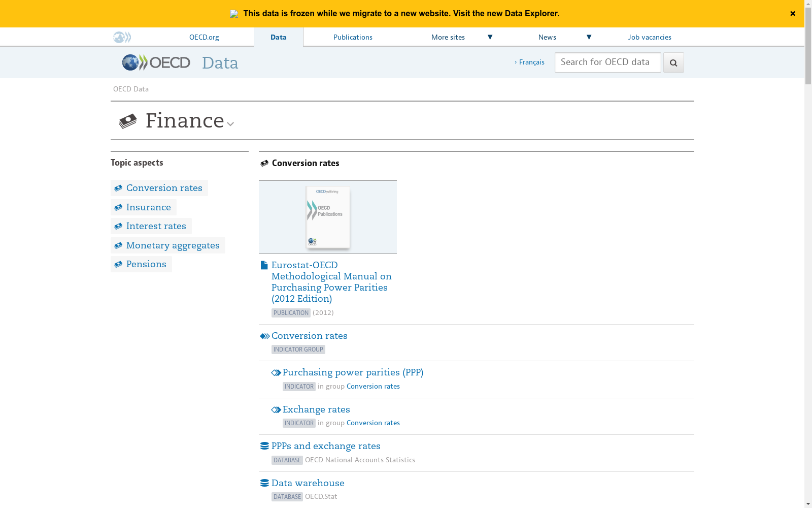Click the indicator icon beside Exchange rates
The height and width of the screenshot is (508, 812).
pos(276,410)
